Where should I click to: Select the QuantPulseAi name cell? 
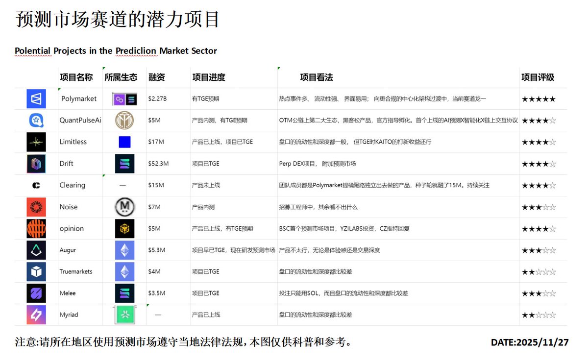(80, 121)
